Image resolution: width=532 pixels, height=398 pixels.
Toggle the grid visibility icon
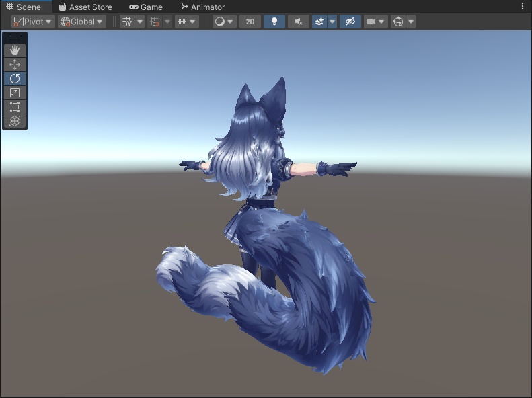(x=127, y=22)
